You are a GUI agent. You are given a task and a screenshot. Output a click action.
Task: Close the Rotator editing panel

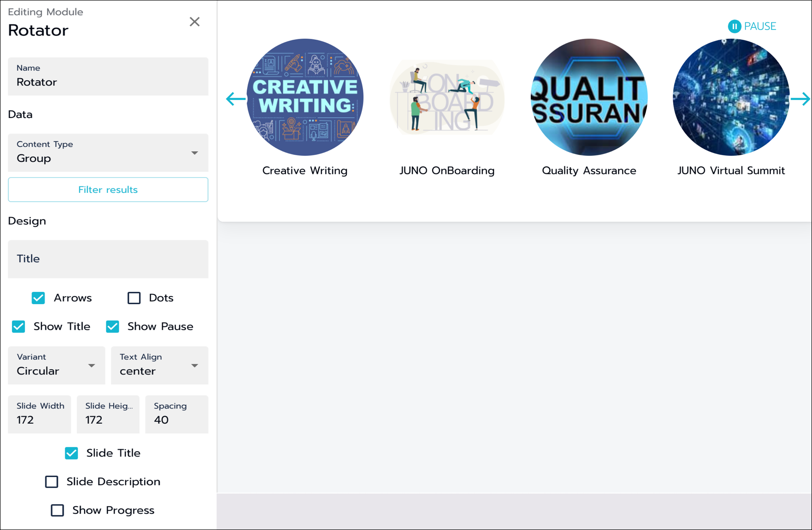point(195,21)
